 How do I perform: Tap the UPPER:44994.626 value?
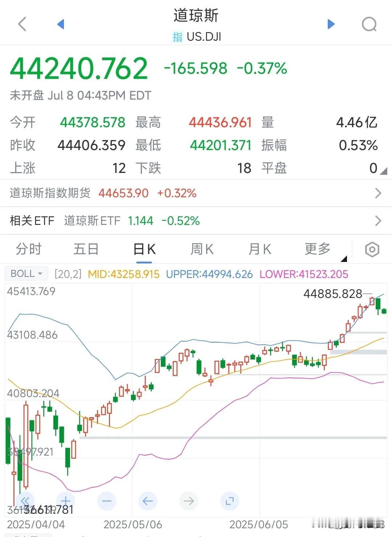click(209, 274)
